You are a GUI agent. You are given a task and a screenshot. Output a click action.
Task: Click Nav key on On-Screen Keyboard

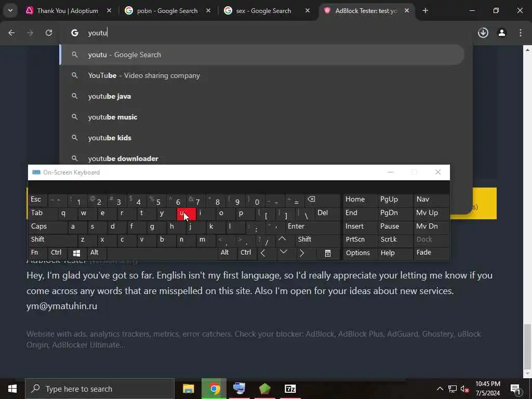tap(431, 200)
